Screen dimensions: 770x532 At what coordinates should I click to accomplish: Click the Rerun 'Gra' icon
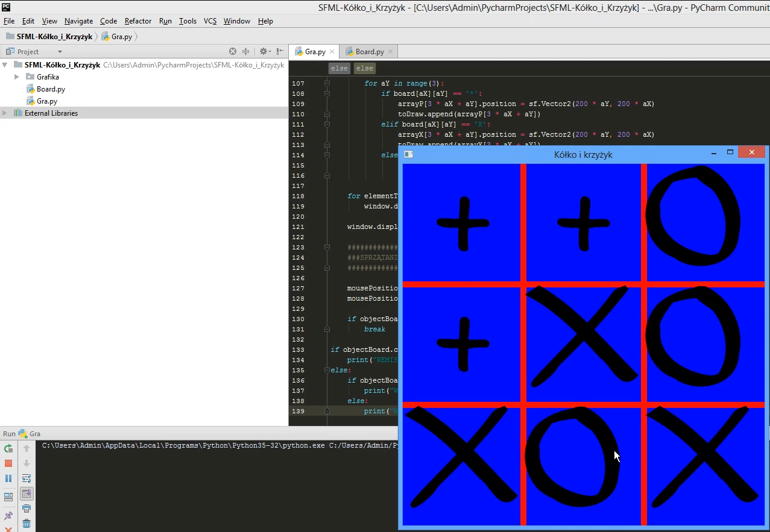[8, 448]
